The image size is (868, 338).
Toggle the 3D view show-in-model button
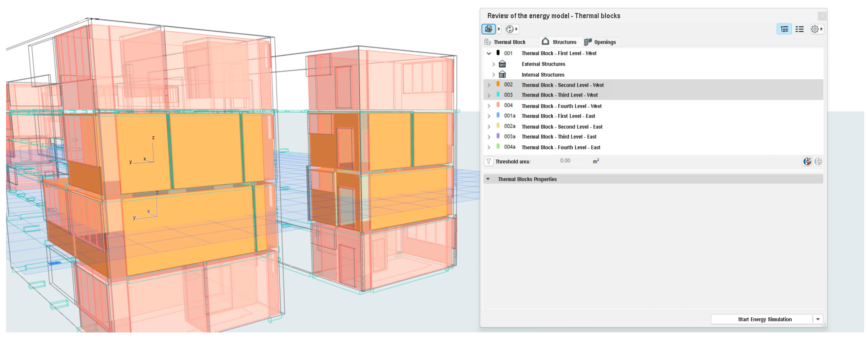[488, 29]
